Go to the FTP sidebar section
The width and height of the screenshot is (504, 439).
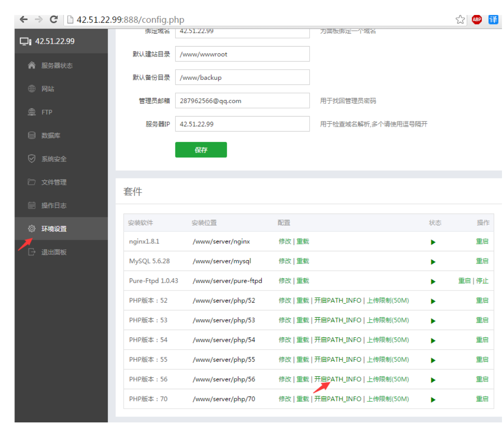tap(46, 112)
